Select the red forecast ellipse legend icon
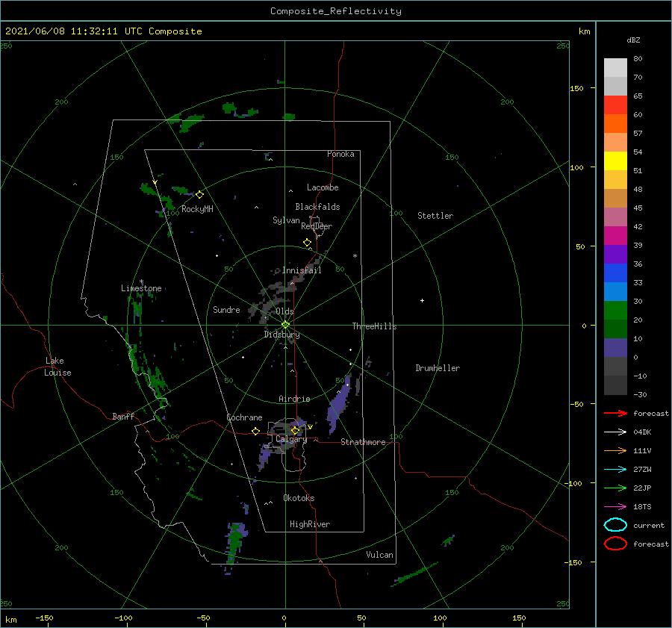 click(615, 544)
